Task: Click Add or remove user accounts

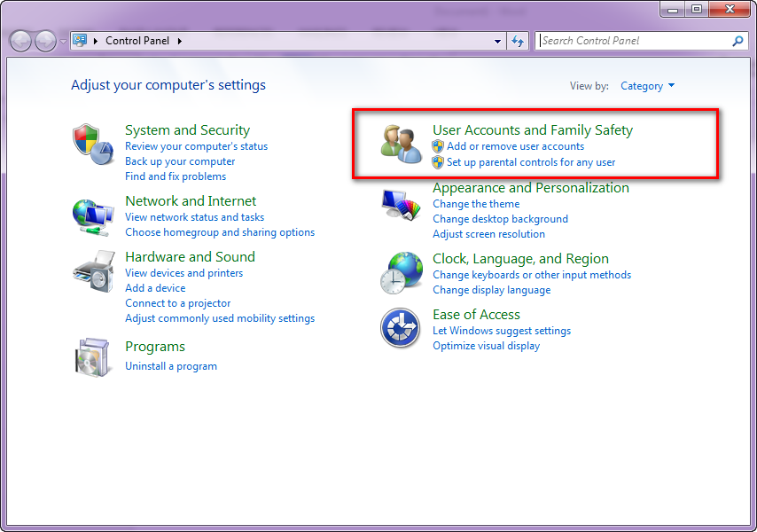Action: click(x=515, y=146)
